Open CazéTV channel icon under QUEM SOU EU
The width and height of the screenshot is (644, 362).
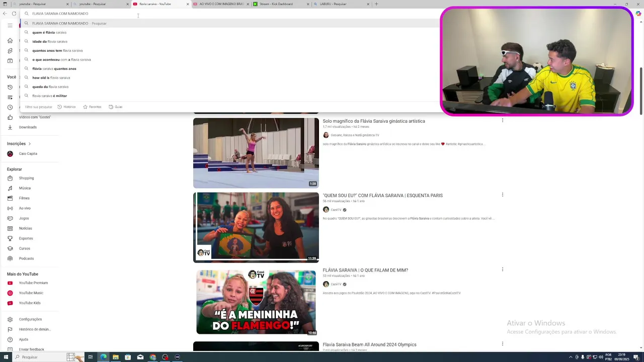(326, 210)
